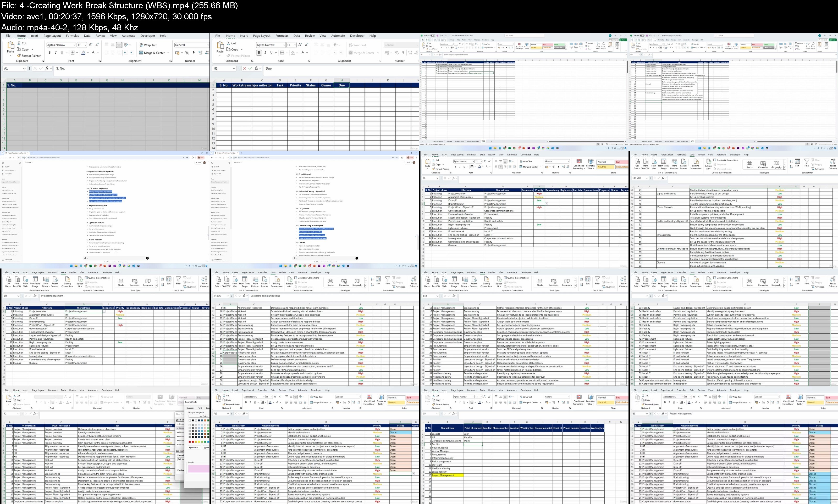
Task: Click Decrease Font Size in the H1 thumbnail
Action: (x=306, y=45)
